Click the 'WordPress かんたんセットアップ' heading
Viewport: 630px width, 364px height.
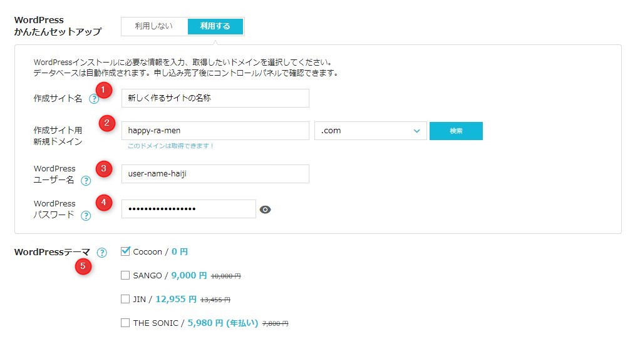click(x=58, y=26)
